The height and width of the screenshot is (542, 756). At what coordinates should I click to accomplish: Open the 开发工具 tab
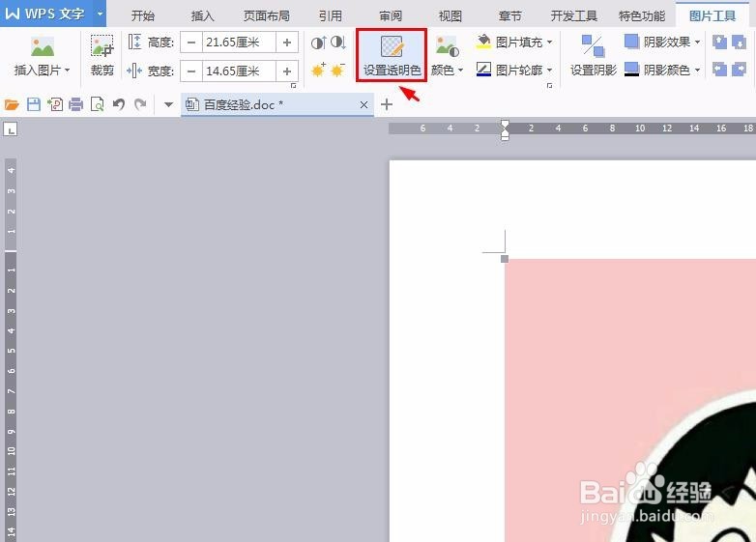click(x=573, y=15)
